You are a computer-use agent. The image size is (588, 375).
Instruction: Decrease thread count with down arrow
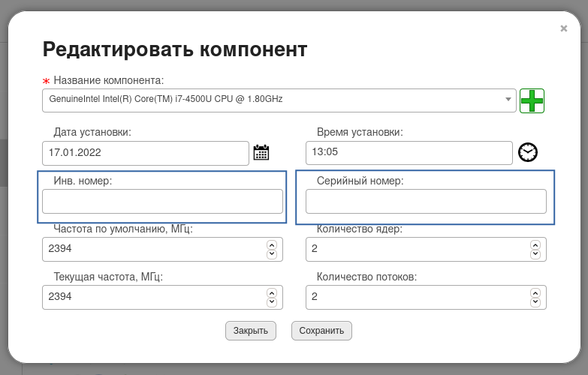[535, 302]
